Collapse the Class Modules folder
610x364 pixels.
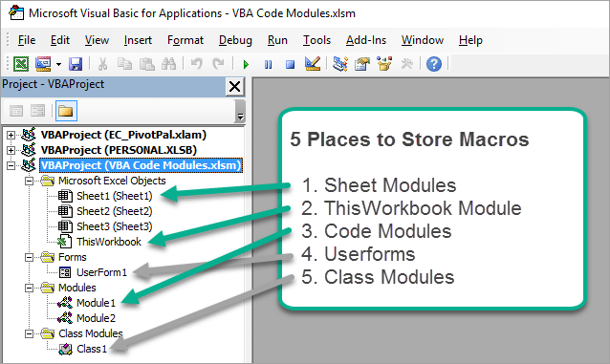click(29, 333)
